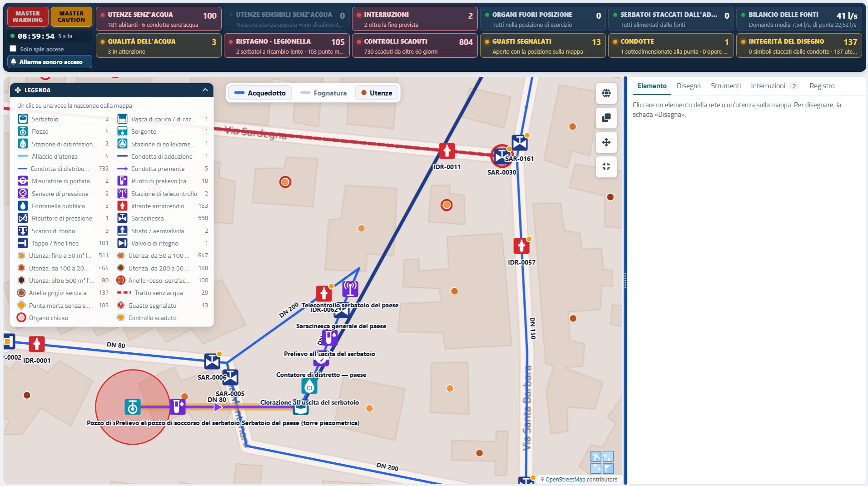Click valve SAR-0030 with red ring
The width and height of the screenshot is (868, 486).
coord(501,156)
